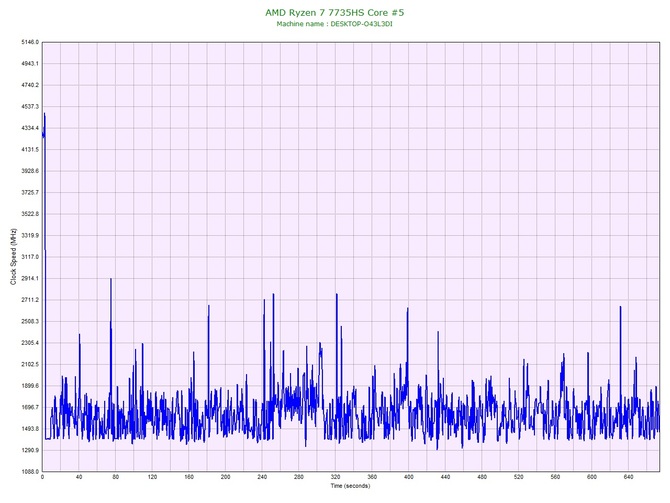Click the 1493.8 y-axis value
Viewport: 670px width, 503px height.
click(x=30, y=429)
